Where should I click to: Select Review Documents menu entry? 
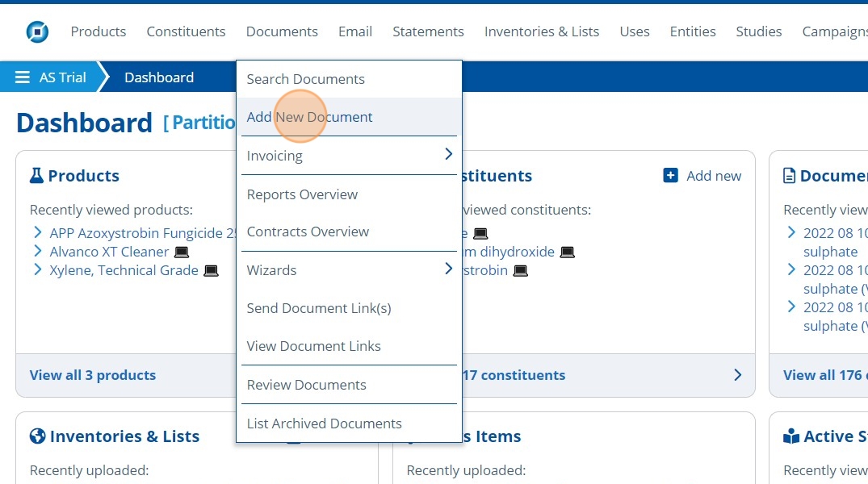pos(350,385)
